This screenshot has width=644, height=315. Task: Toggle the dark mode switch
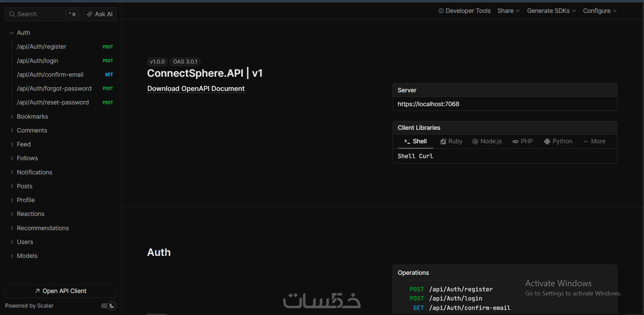[109, 306]
